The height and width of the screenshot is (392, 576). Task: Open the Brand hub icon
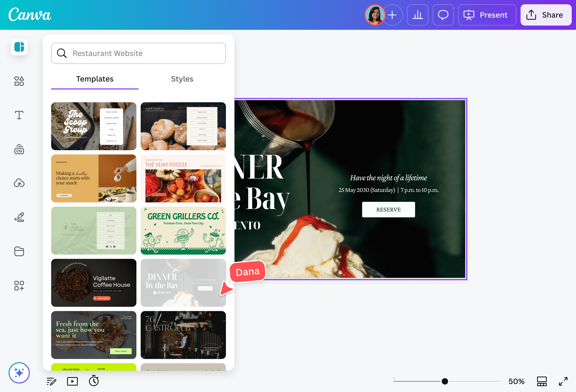[x=19, y=149]
